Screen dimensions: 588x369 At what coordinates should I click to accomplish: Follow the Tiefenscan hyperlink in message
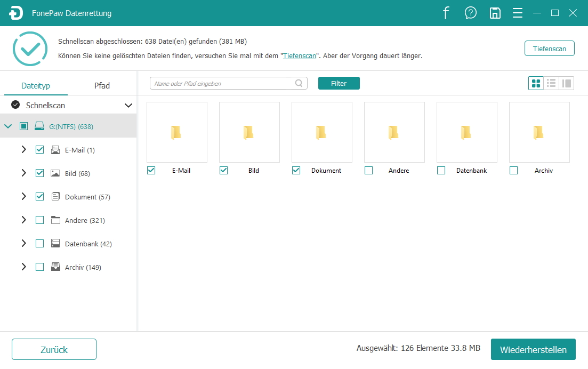tap(299, 55)
